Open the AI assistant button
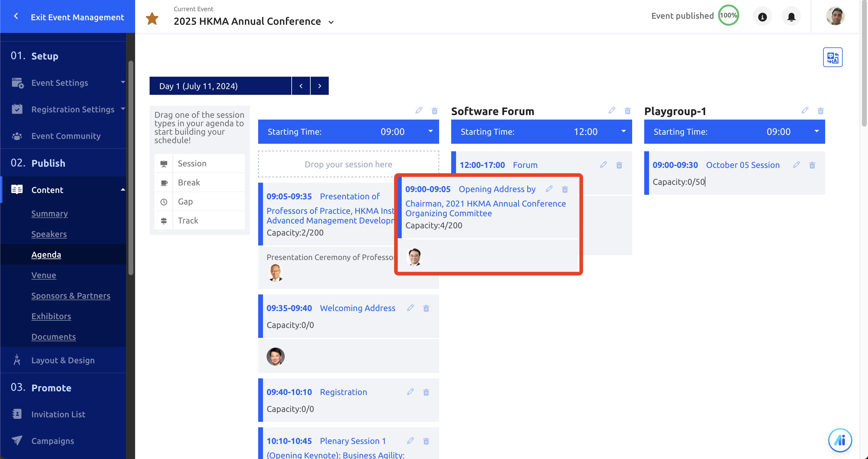The height and width of the screenshot is (459, 868). tap(840, 440)
